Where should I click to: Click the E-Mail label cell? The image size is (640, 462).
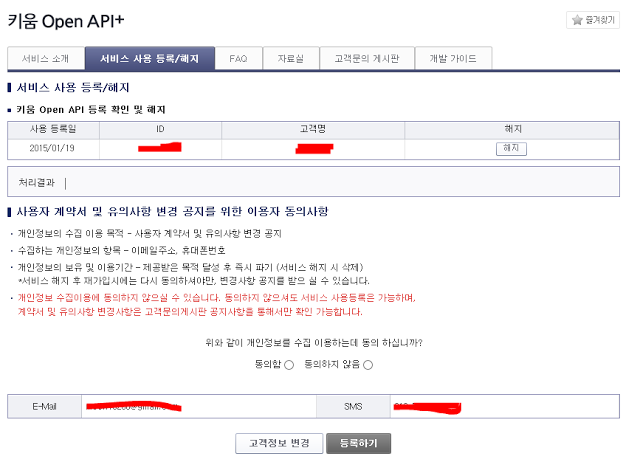point(44,406)
